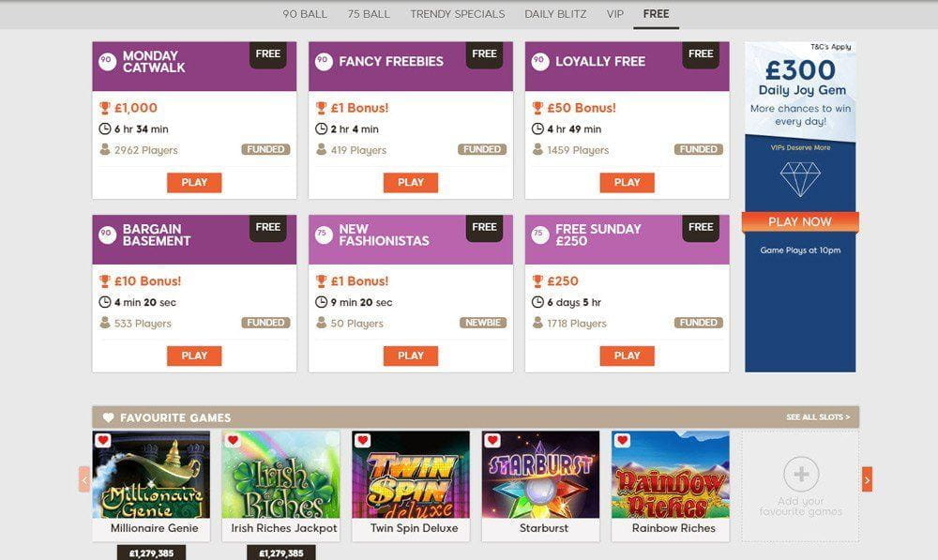Click PLAY on Monday Catwalk

pos(194,182)
